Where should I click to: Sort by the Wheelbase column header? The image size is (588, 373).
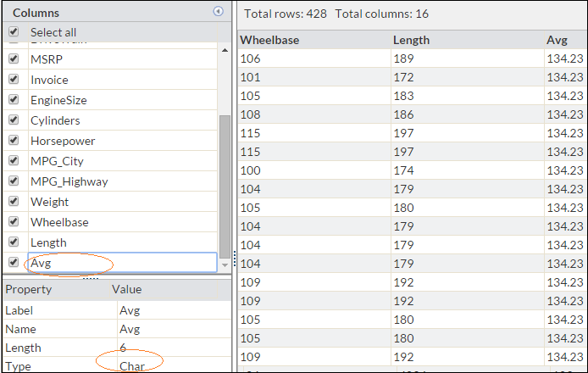click(x=270, y=40)
